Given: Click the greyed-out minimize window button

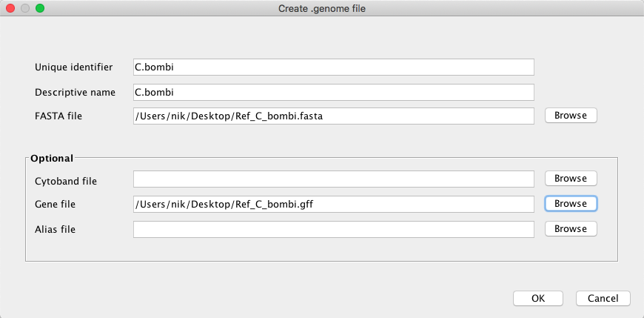Looking at the screenshot, I should coord(25,8).
